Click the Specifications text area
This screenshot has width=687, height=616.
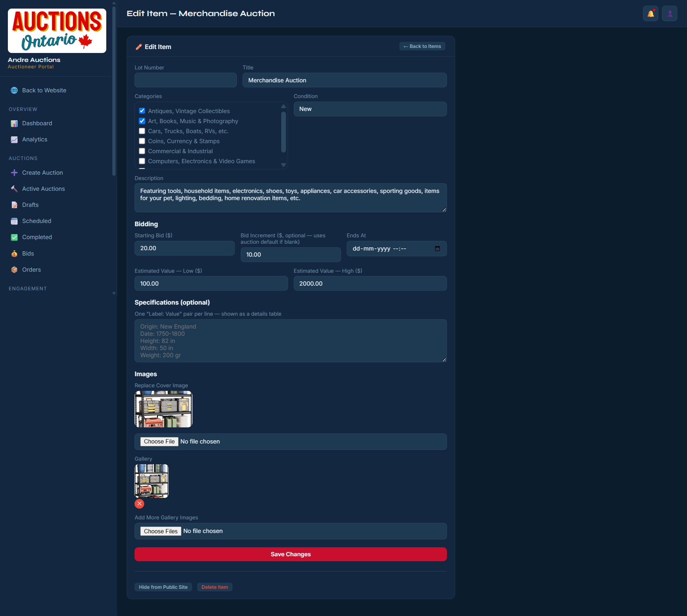click(291, 341)
